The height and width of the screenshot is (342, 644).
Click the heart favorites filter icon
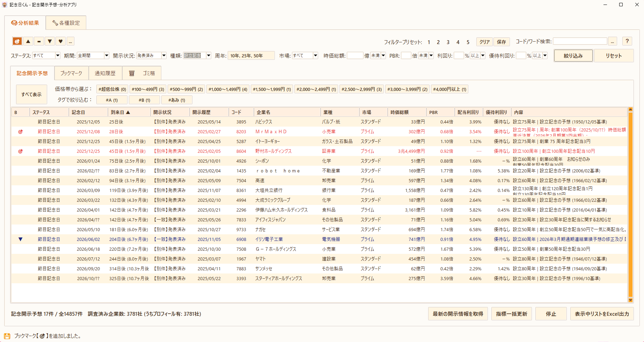click(60, 41)
